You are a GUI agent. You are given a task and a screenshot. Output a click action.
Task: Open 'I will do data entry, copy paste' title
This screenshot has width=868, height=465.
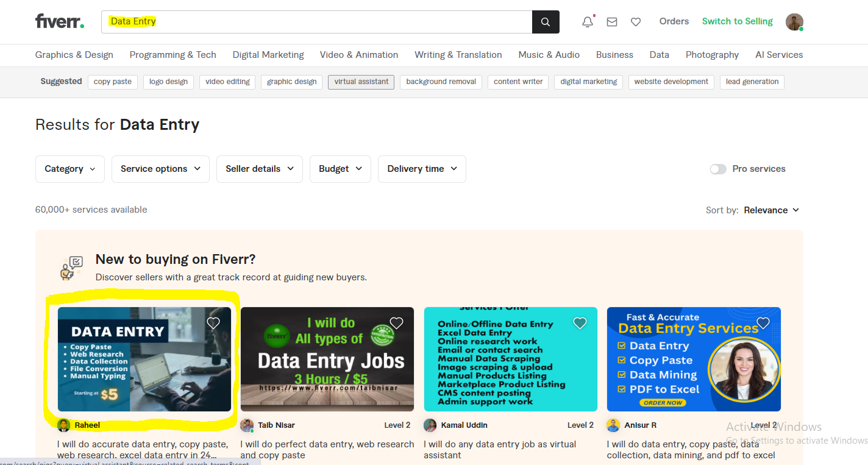691,450
